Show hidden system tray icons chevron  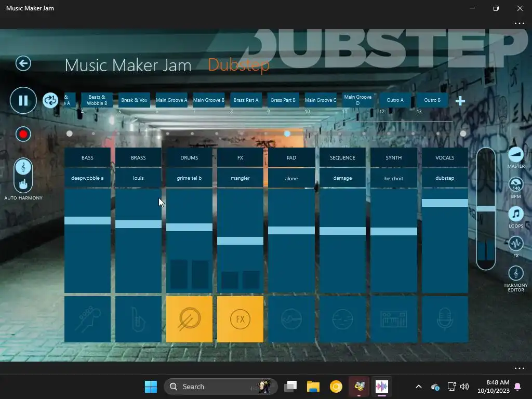pos(419,387)
